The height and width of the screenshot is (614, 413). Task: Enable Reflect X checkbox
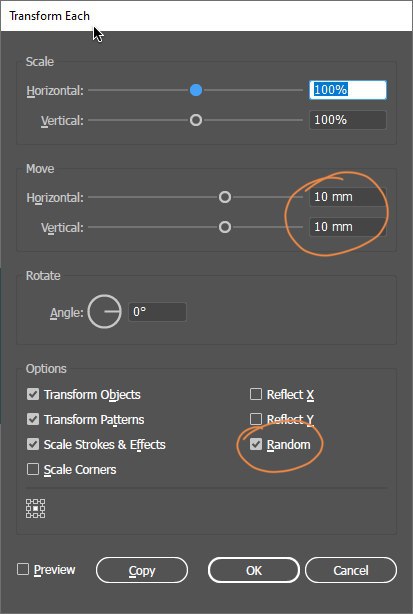(x=256, y=394)
